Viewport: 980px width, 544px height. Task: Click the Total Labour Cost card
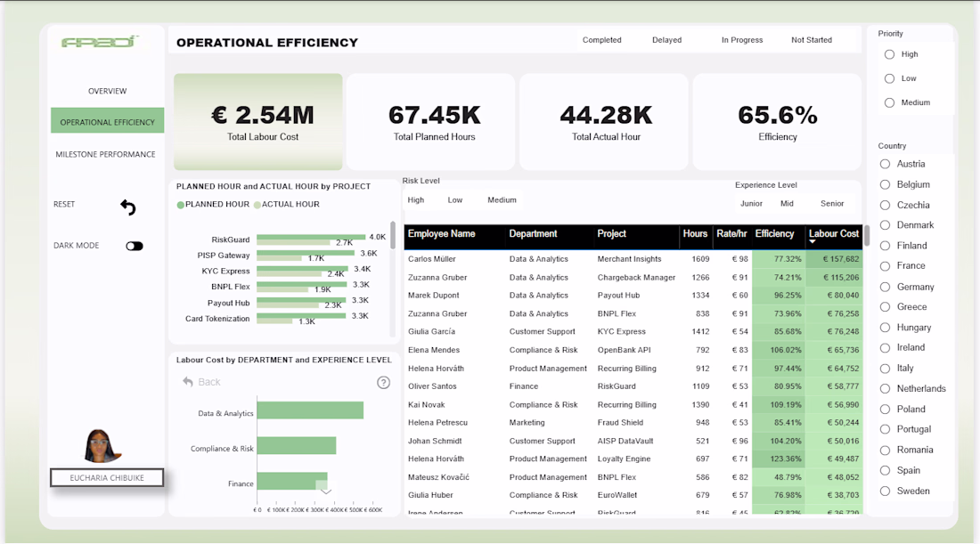click(258, 122)
